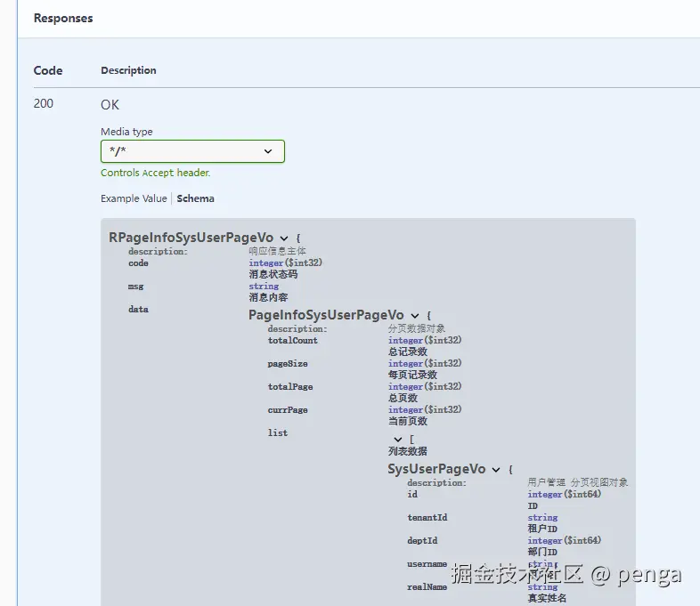
Task: Click the Code column header
Action: tap(48, 70)
